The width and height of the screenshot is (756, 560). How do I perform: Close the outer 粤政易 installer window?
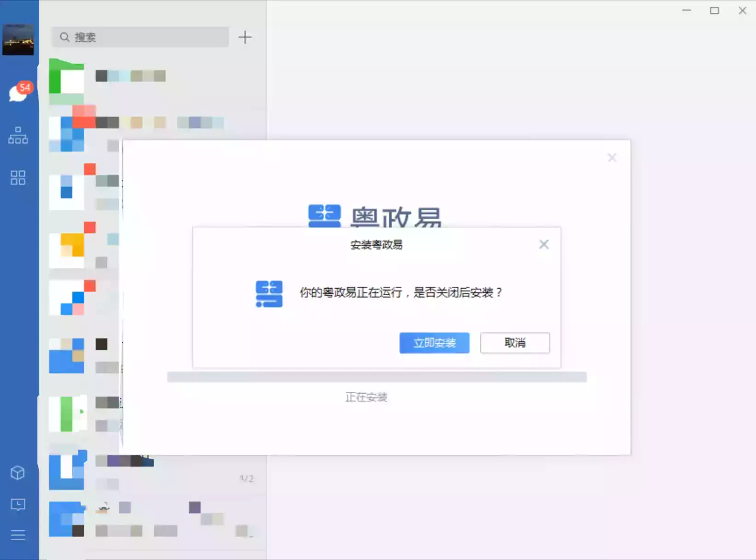(612, 157)
